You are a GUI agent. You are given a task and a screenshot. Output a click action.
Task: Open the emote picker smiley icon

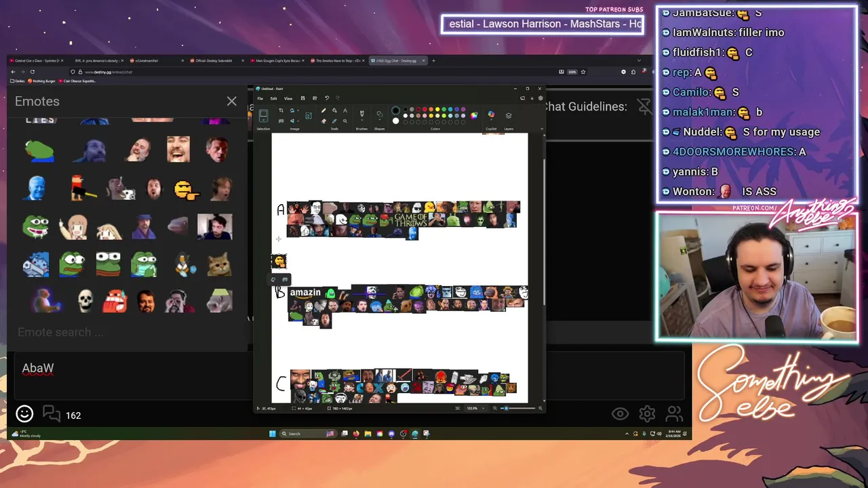pyautogui.click(x=24, y=413)
